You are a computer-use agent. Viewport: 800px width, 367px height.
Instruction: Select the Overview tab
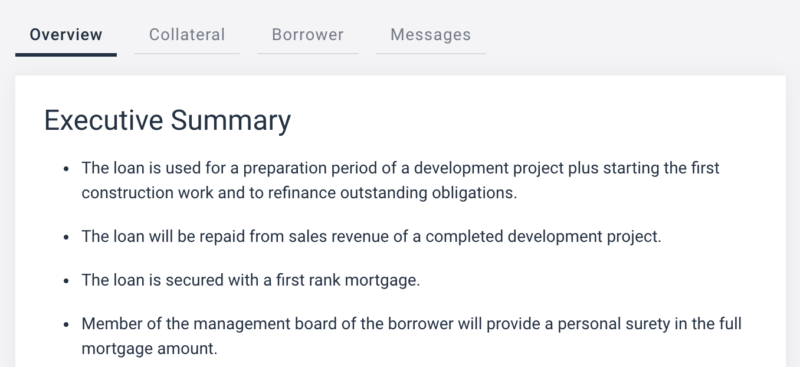pos(66,35)
